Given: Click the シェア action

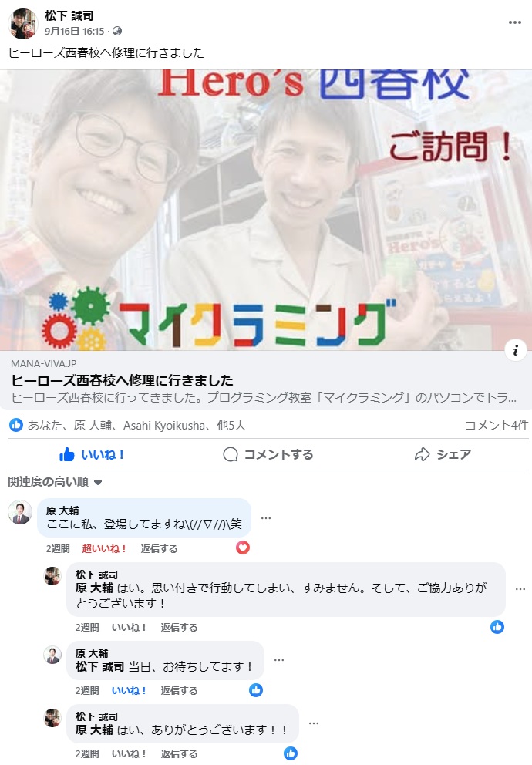Looking at the screenshot, I should click(x=443, y=455).
